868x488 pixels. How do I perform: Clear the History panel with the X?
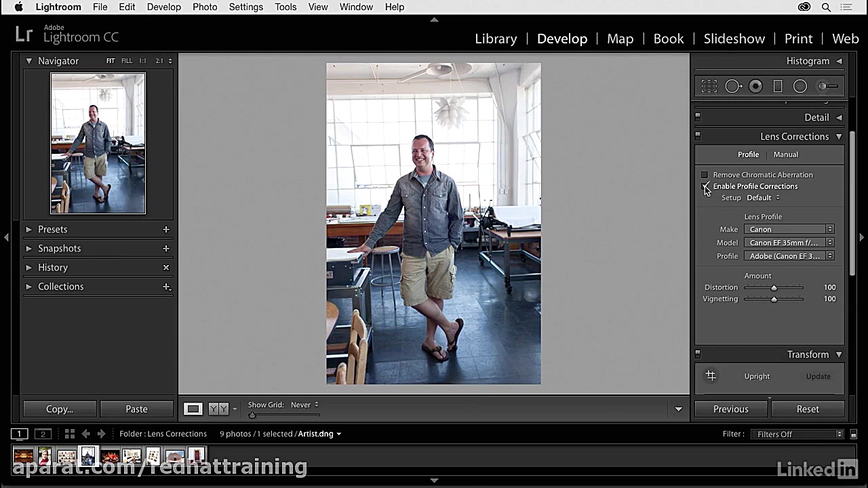pyautogui.click(x=165, y=267)
